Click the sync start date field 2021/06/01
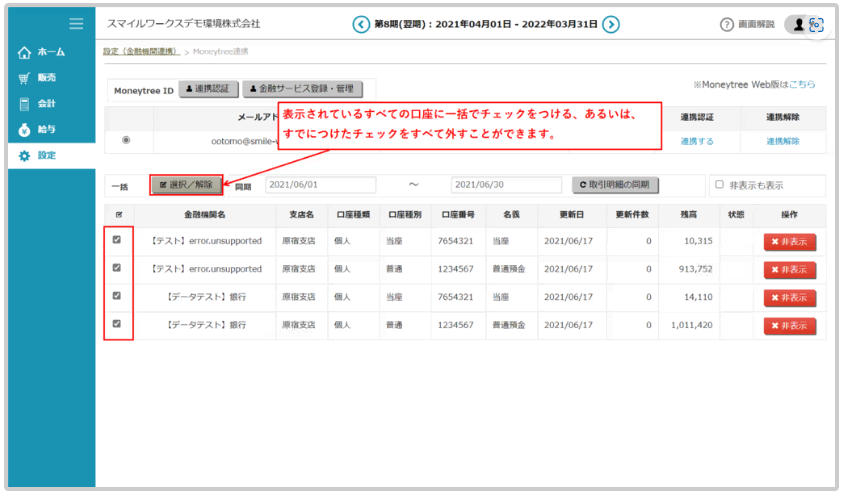841x493 pixels. click(320, 185)
